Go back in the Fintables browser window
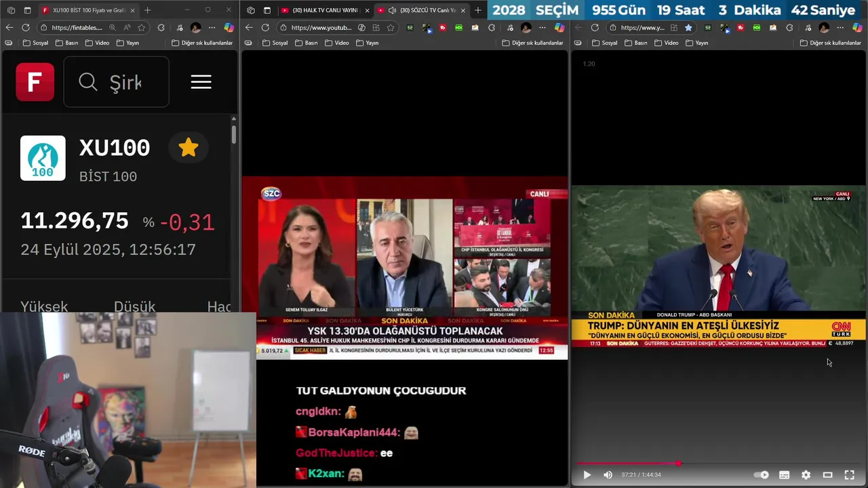Image resolution: width=868 pixels, height=488 pixels. click(x=9, y=27)
